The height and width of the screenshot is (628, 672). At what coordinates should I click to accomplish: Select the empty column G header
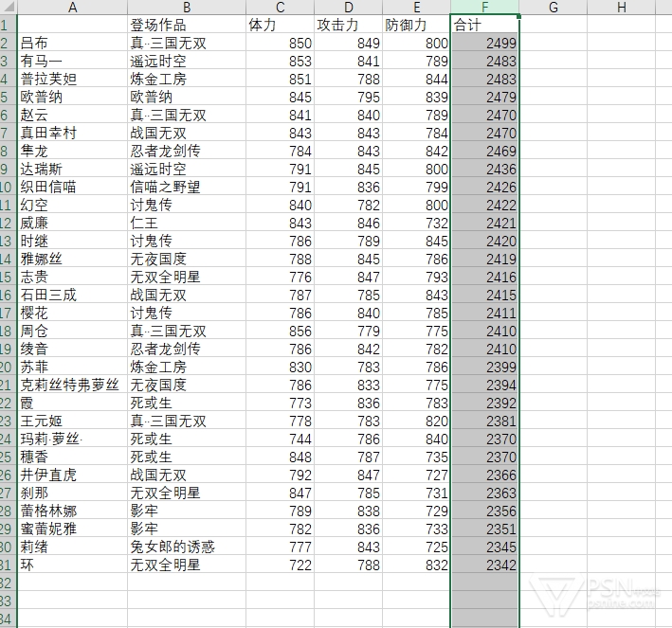click(553, 8)
